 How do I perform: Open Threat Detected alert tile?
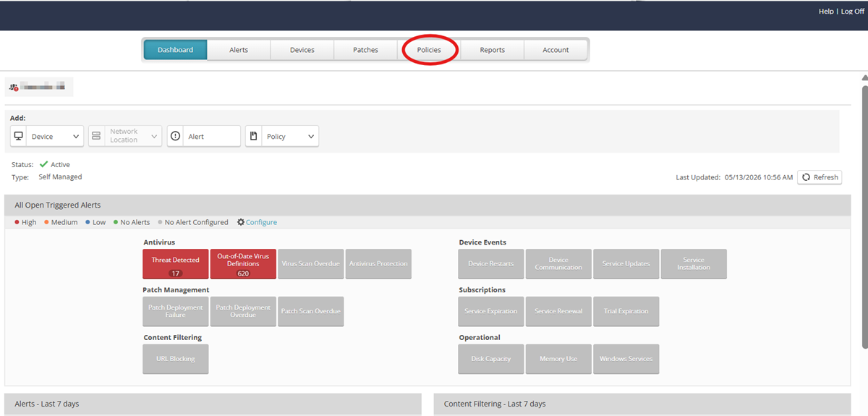point(175,264)
